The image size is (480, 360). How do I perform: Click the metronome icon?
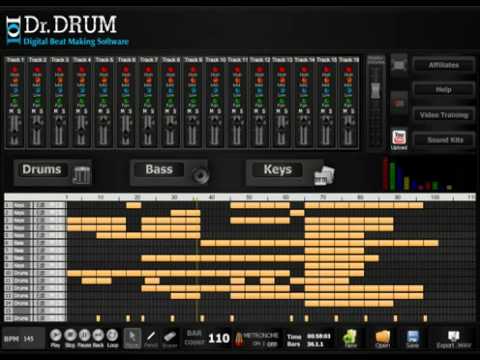(239, 339)
